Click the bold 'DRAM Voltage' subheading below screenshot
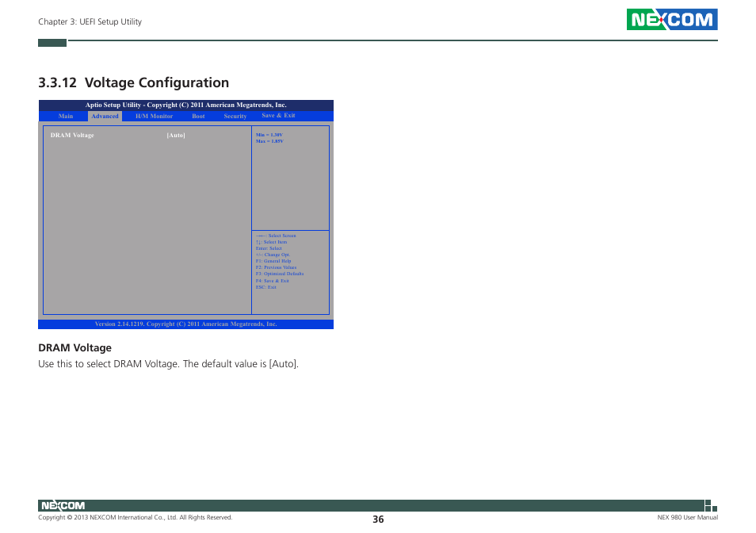The width and height of the screenshot is (756, 533). 74,347
